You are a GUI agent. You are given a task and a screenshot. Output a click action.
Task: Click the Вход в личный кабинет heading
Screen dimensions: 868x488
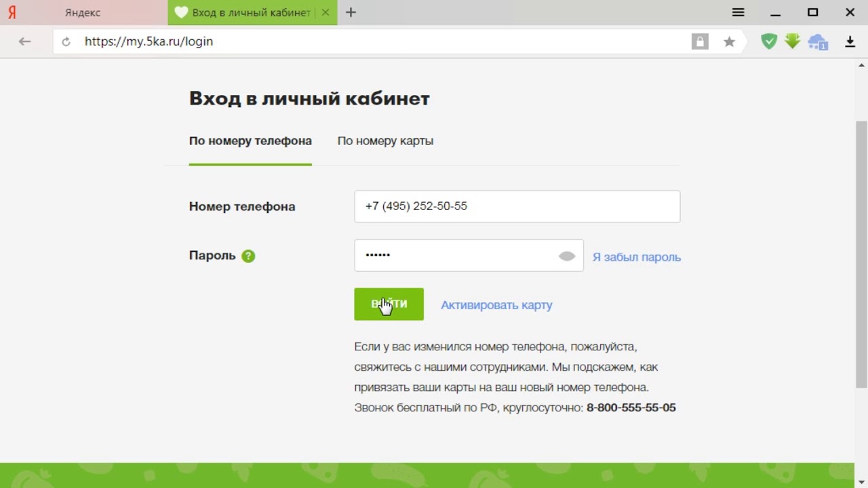(x=309, y=98)
